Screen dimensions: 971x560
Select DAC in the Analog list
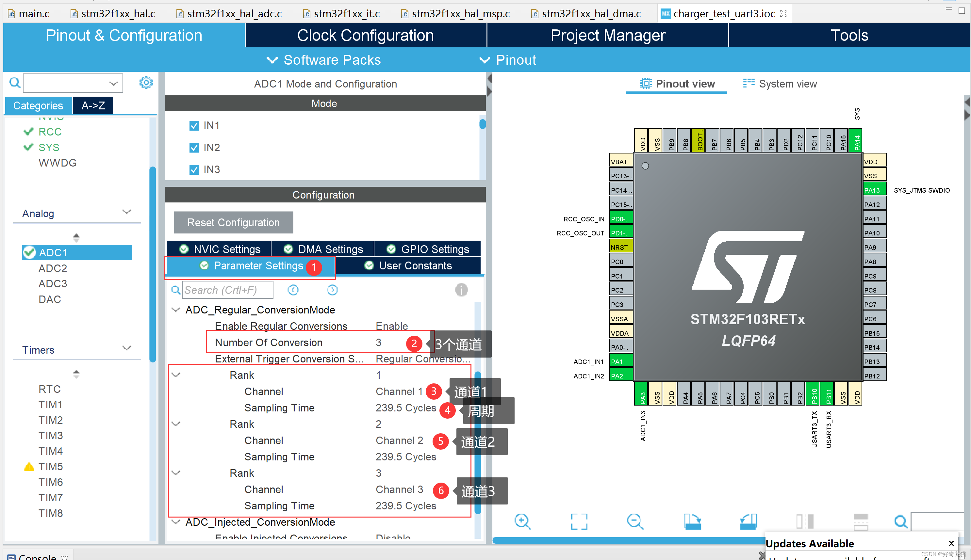tap(50, 299)
